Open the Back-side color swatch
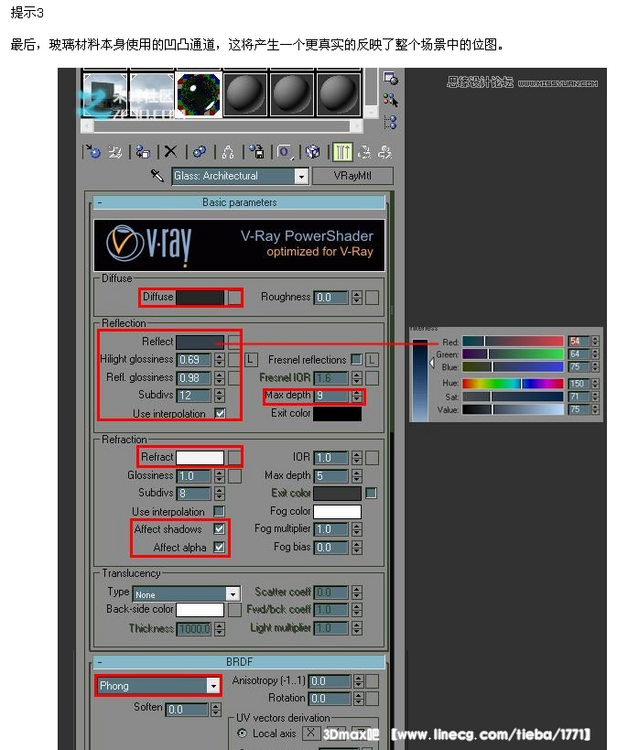 (200, 609)
